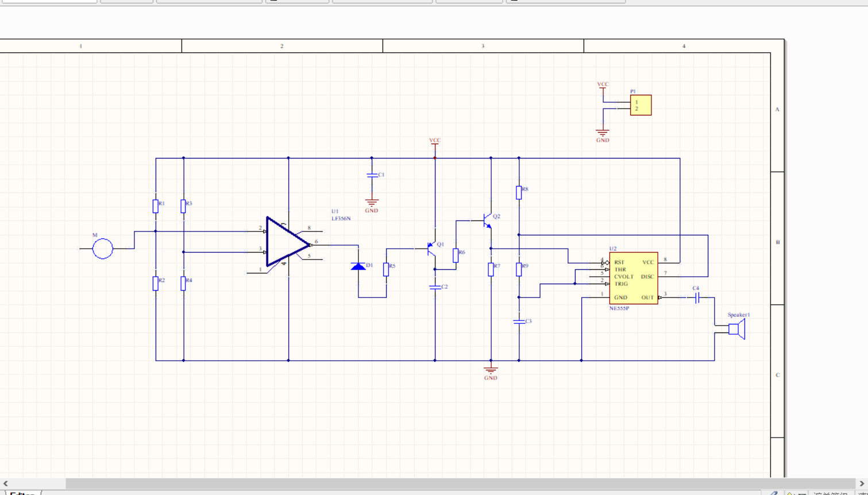868x495 pixels.
Task: Click the horizontal scrollbar thumb
Action: pyautogui.click(x=460, y=484)
